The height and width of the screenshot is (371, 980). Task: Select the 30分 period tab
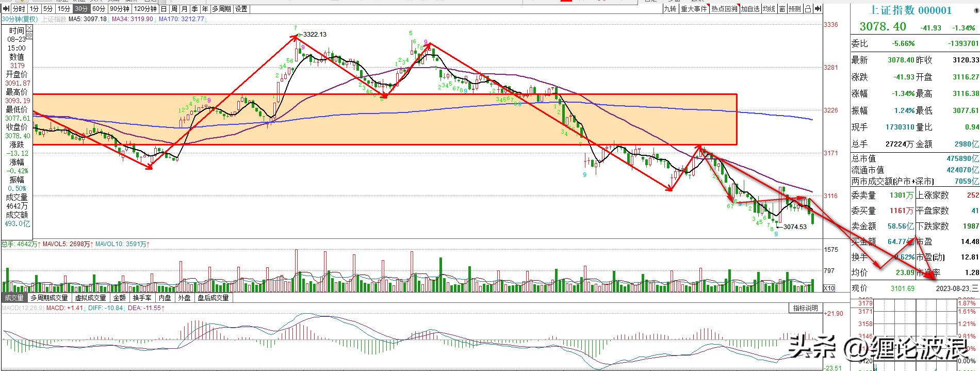(x=81, y=9)
